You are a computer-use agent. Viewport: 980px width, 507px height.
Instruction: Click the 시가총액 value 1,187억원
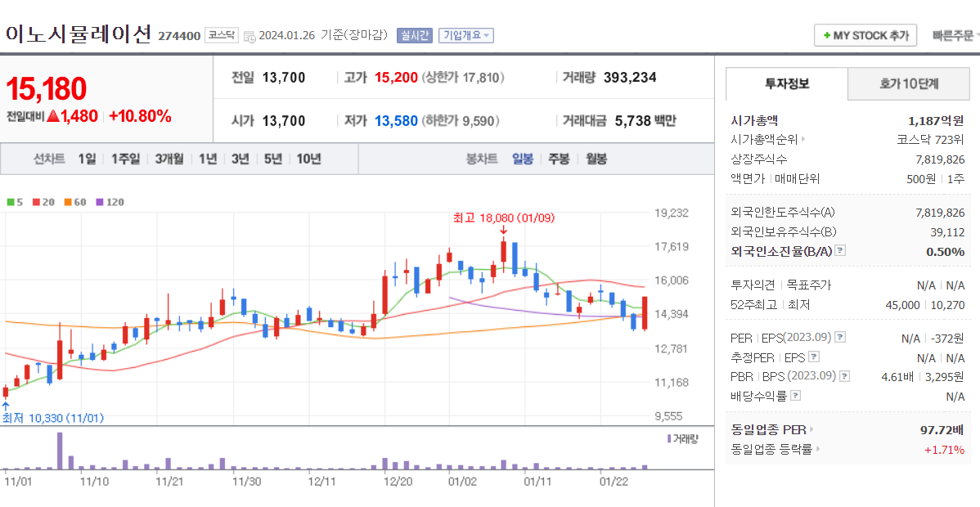pyautogui.click(x=937, y=120)
